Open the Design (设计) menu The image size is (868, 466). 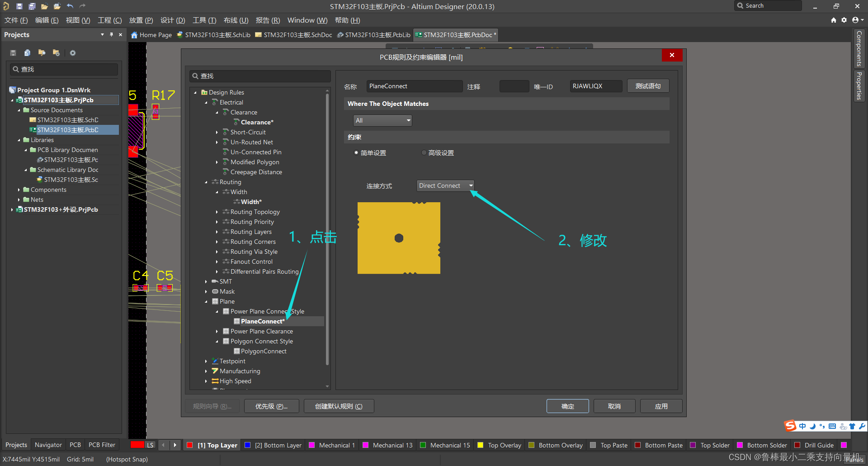[173, 20]
